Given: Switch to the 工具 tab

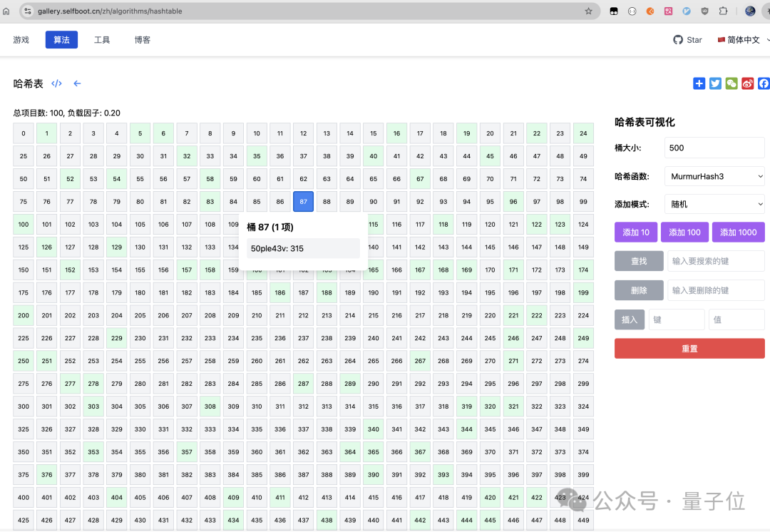Looking at the screenshot, I should pos(102,40).
